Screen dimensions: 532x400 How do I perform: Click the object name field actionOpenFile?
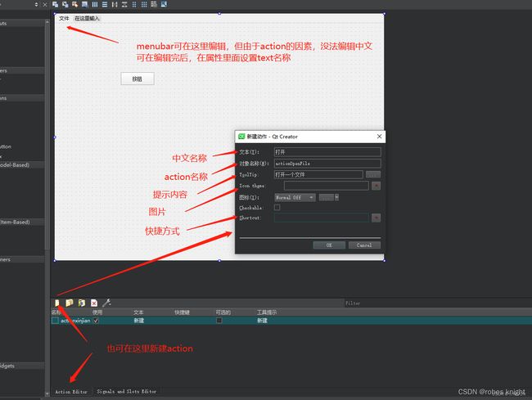[327, 164]
